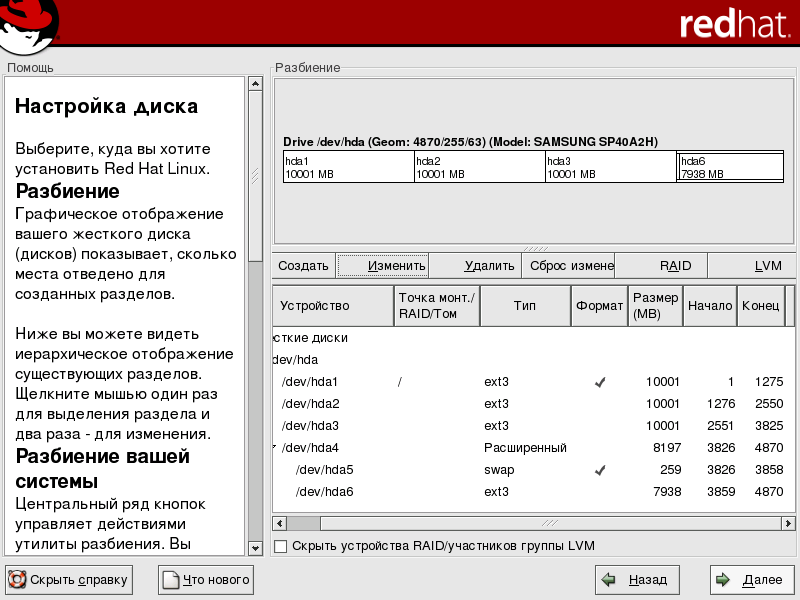Click the document icon on Что нового
Viewport: 800px width, 600px height.
coord(171,579)
